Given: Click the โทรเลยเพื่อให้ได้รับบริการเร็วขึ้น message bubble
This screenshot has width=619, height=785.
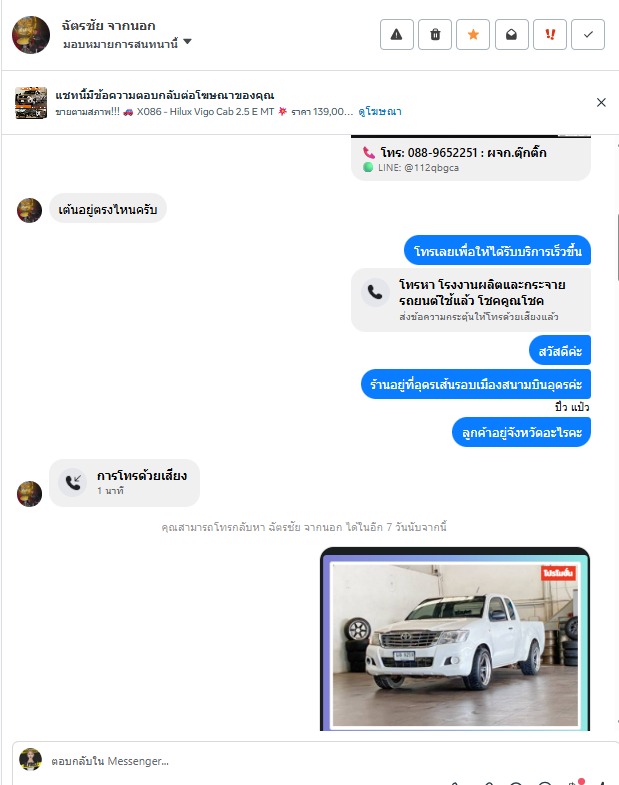Looking at the screenshot, I should click(497, 250).
